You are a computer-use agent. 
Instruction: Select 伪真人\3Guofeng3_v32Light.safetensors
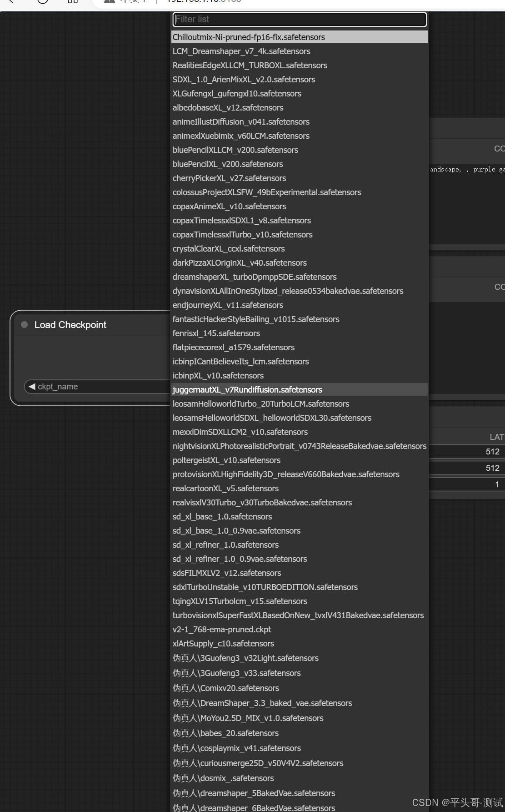(300, 658)
